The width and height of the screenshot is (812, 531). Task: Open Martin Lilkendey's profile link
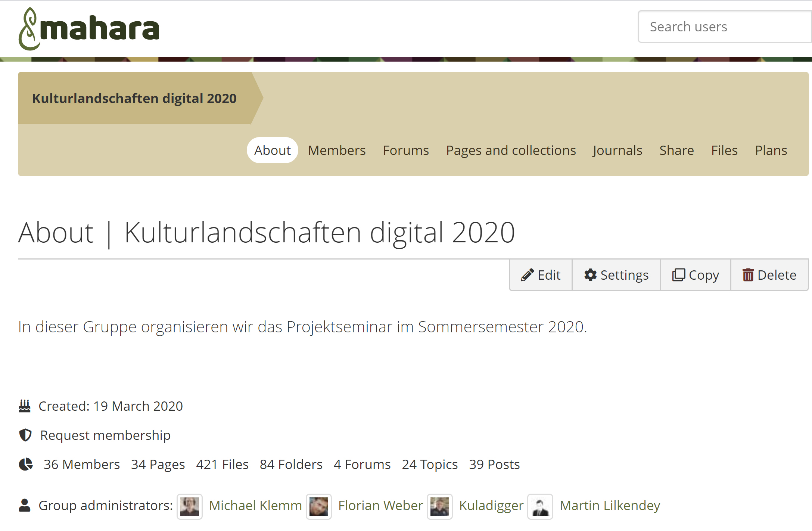pyautogui.click(x=610, y=506)
